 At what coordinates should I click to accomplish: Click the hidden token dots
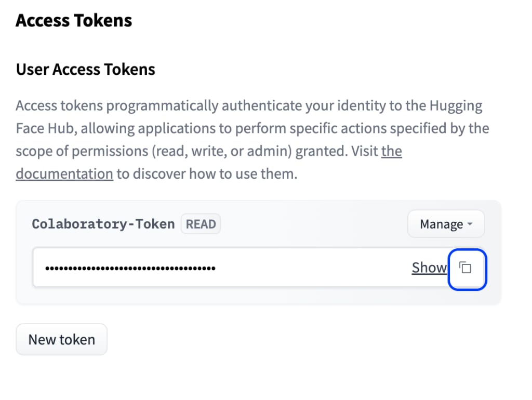[x=130, y=269]
